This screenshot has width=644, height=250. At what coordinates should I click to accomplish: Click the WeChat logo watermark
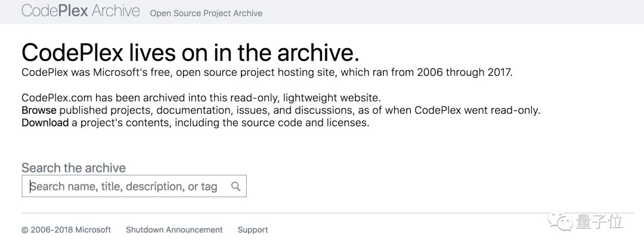pyautogui.click(x=562, y=222)
